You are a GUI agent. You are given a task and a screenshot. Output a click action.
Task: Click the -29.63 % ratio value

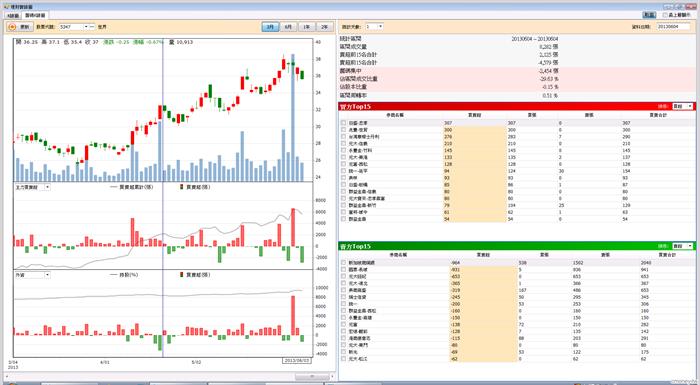(x=548, y=79)
